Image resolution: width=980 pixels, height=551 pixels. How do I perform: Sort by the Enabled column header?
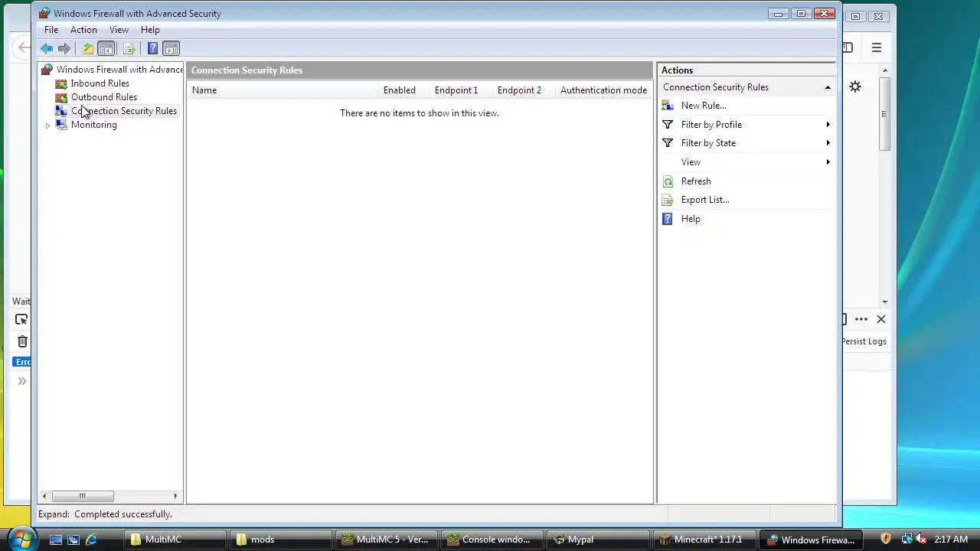(403, 90)
